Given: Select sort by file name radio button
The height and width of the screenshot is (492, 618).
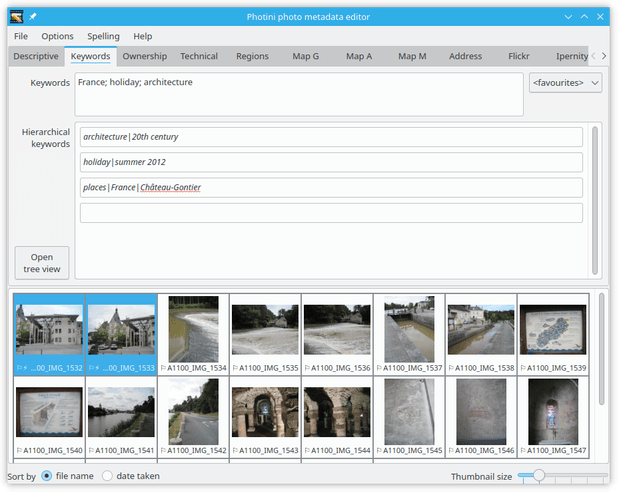Looking at the screenshot, I should 47,476.
